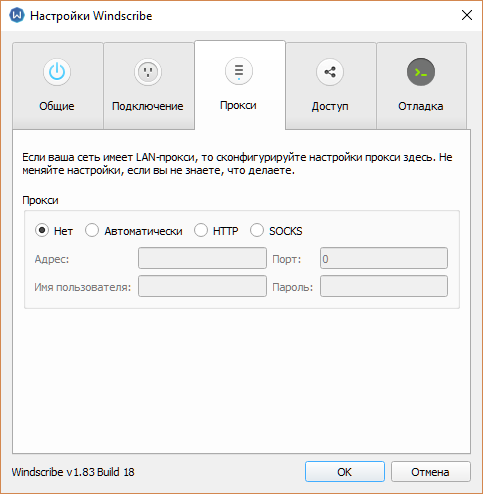
Task: Click the share icon above Доступ
Action: pyautogui.click(x=330, y=72)
